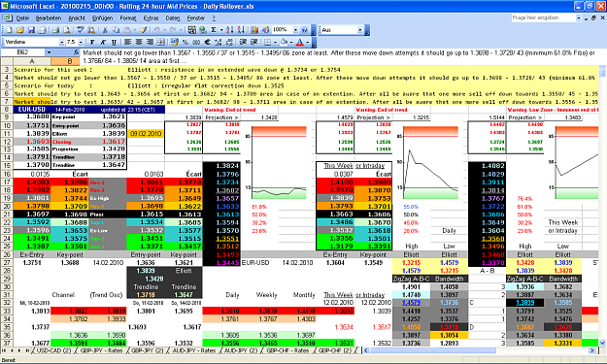Toggle Underline formatting (U)
Image resolution: width=607 pixels, height=364 pixels.
[x=114, y=42]
